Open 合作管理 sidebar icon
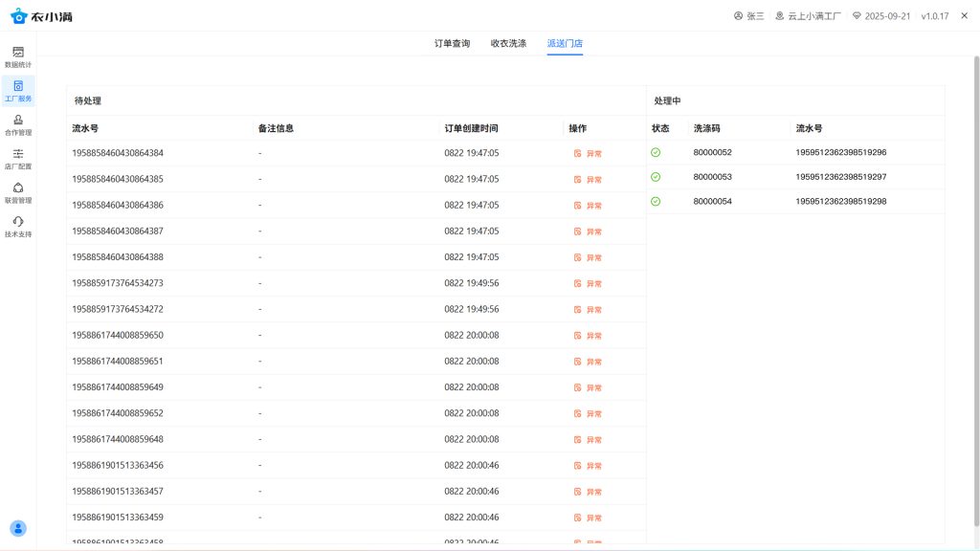 coord(18,124)
